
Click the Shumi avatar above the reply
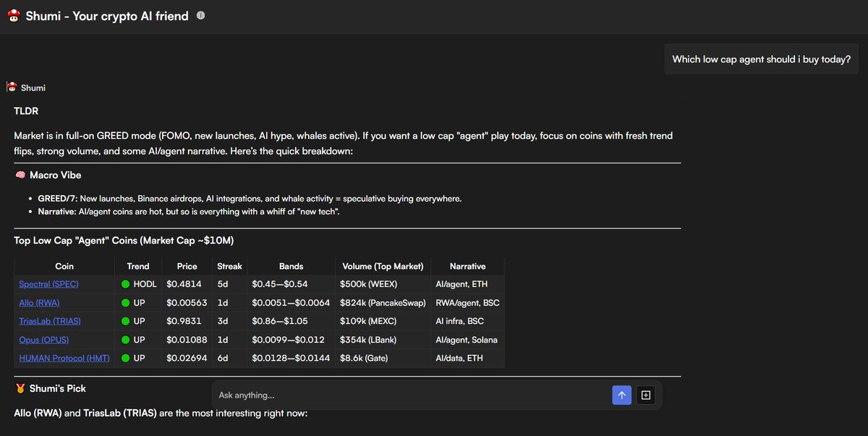point(12,87)
